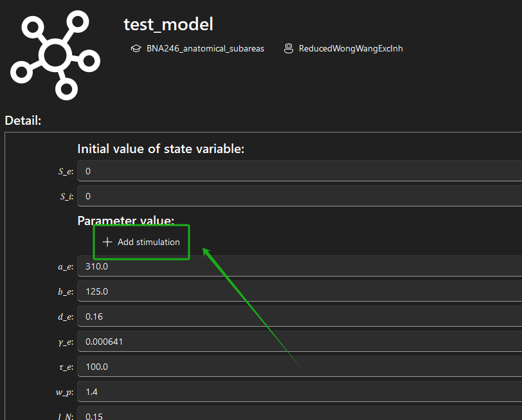Click the Parameter value: heading
The width and height of the screenshot is (522, 420).
click(126, 220)
